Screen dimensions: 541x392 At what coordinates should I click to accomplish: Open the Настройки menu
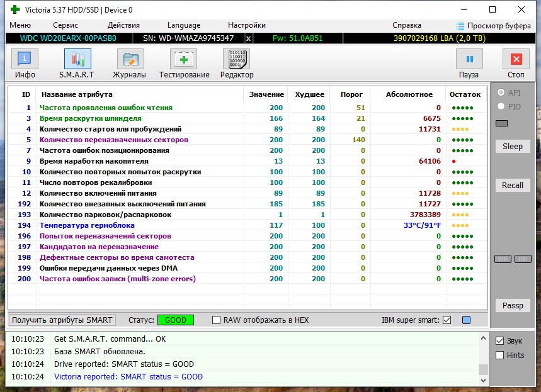[x=247, y=25]
